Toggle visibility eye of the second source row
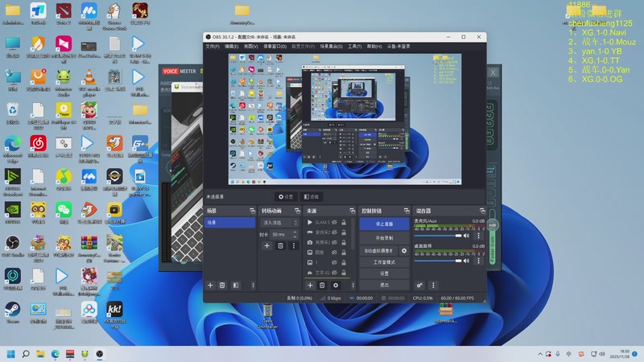The width and height of the screenshot is (644, 362). point(334,232)
